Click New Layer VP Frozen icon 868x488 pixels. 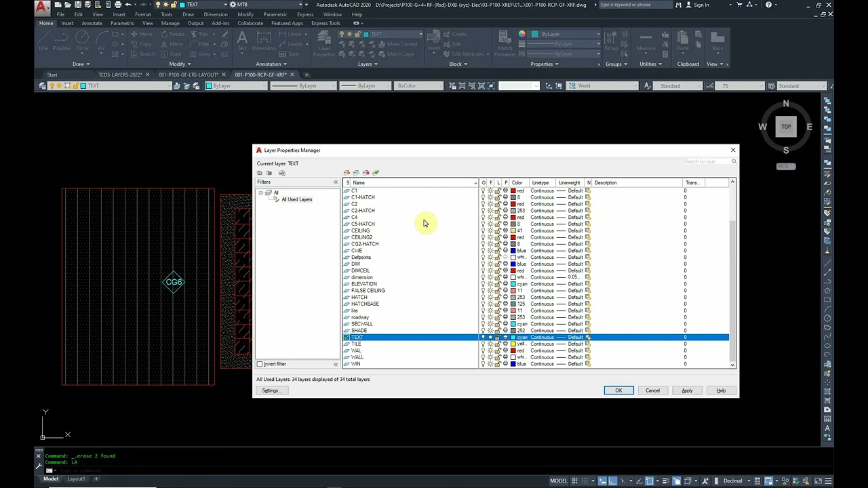click(357, 173)
